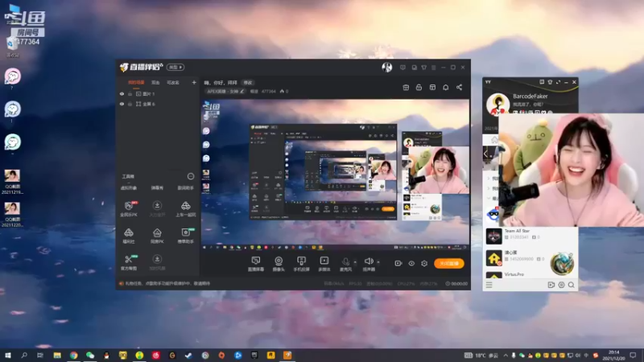Open the 歌词助手 tab in the toolbox
This screenshot has width=644, height=362.
185,188
